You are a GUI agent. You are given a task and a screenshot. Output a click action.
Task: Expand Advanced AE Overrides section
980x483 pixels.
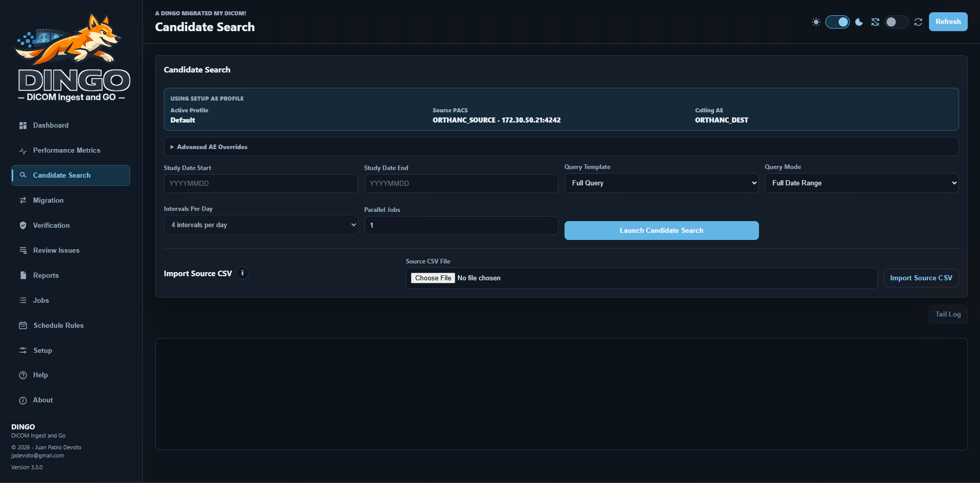click(x=561, y=147)
